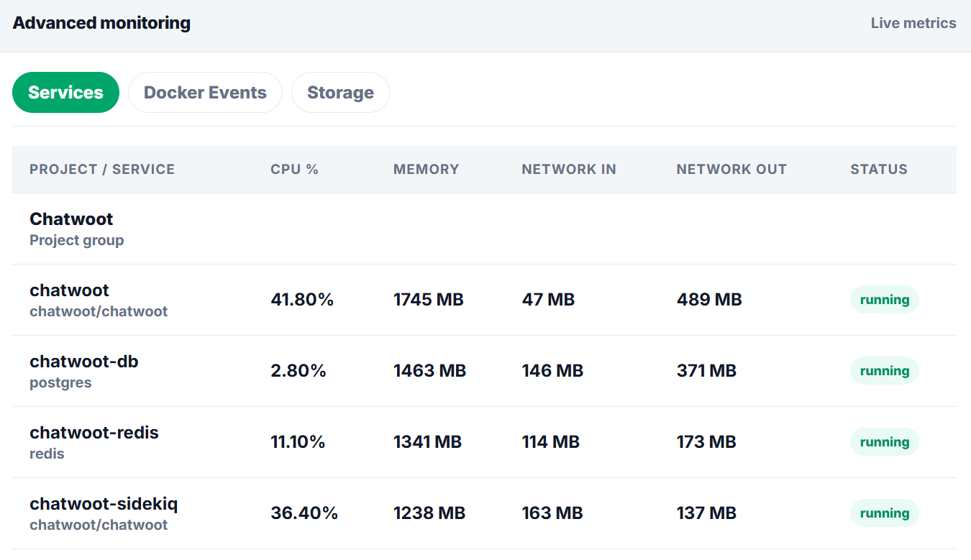Click the running badge for chatwoot-sidekiq
Screen dimensions: 971x560
(885, 513)
